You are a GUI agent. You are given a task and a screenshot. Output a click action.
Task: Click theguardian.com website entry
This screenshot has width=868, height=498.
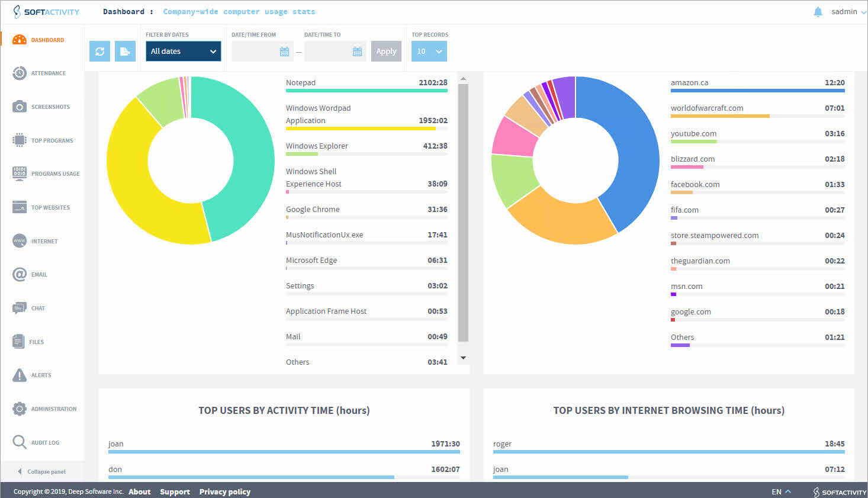(x=757, y=263)
